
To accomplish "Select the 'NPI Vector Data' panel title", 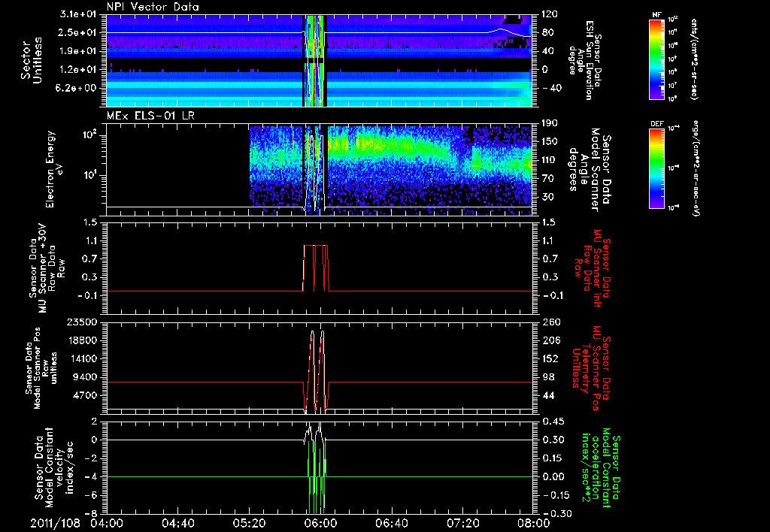I will pos(153,7).
